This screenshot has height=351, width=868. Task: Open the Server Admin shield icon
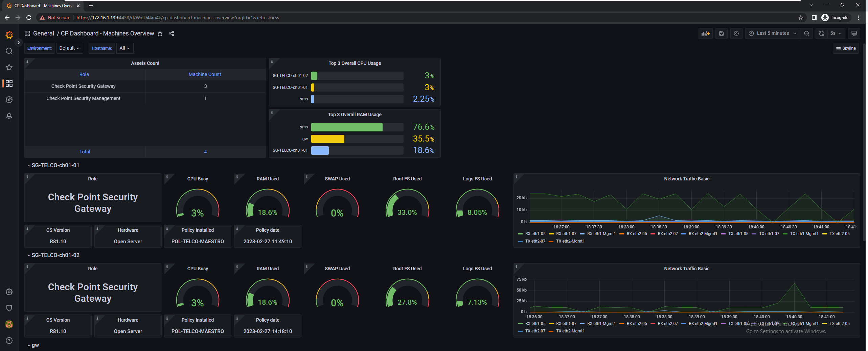pos(9,308)
